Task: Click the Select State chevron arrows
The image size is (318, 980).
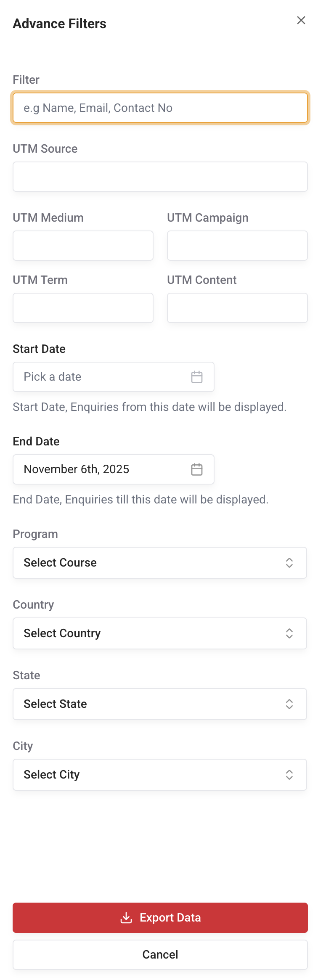Action: tap(289, 704)
